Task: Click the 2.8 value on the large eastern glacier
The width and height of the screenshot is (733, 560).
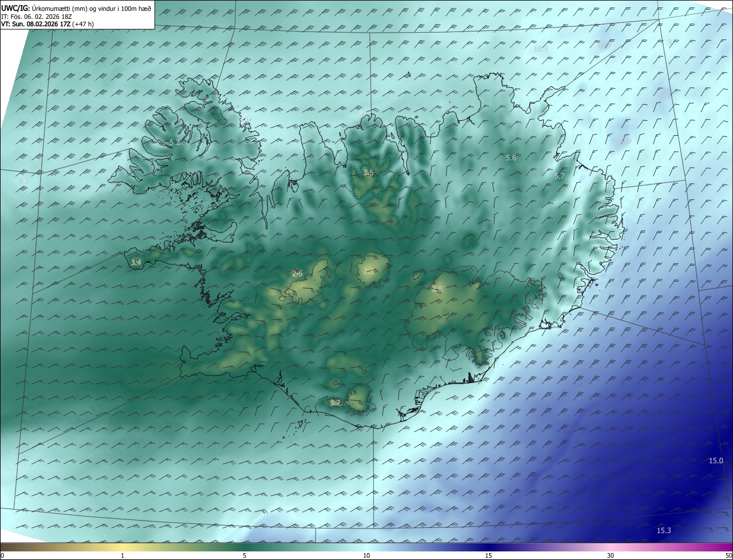Action: coord(437,289)
